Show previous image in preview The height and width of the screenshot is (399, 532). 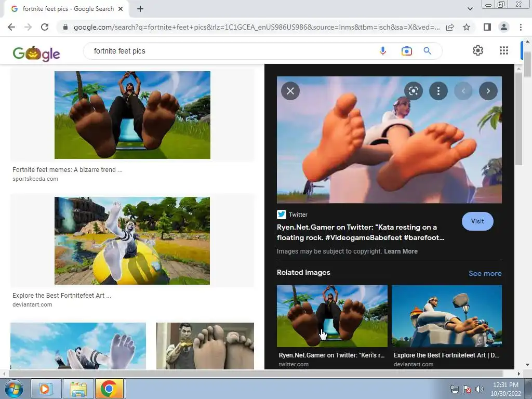point(463,91)
